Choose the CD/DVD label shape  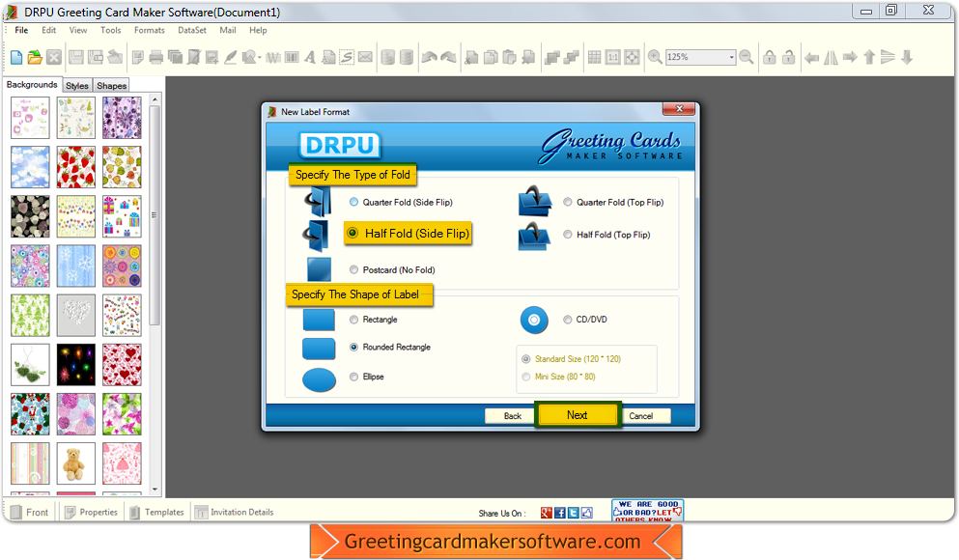click(x=585, y=320)
